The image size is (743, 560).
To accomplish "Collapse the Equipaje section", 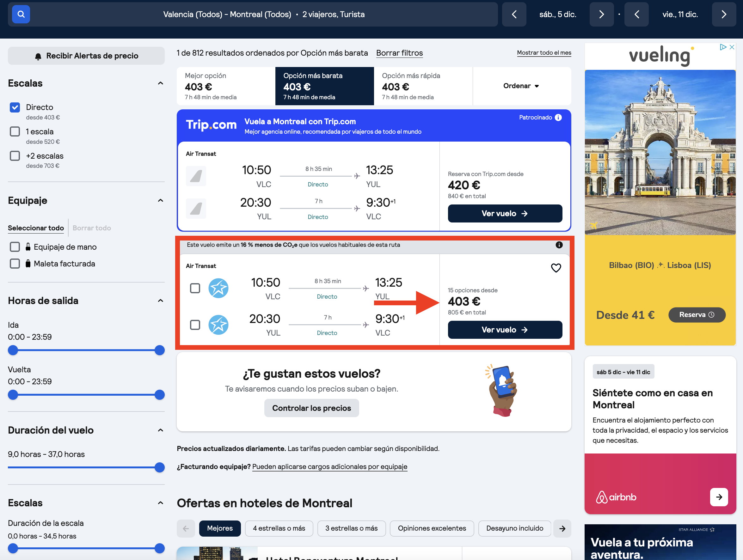I will [161, 200].
